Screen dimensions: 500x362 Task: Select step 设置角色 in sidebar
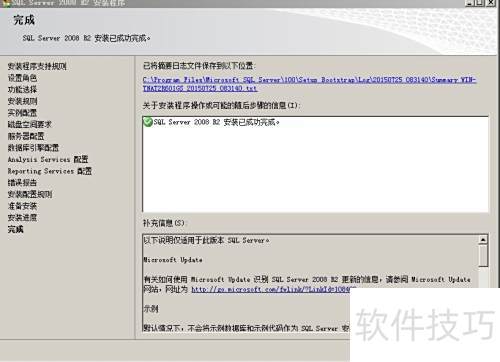[22, 78]
